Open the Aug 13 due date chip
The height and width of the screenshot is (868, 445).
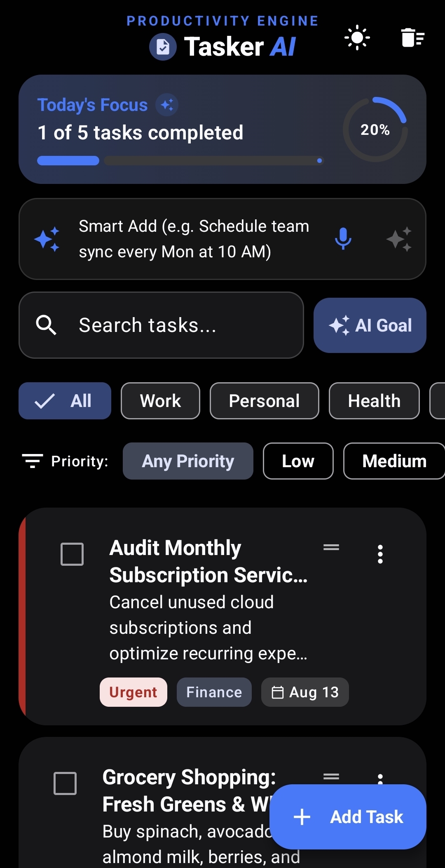tap(305, 692)
